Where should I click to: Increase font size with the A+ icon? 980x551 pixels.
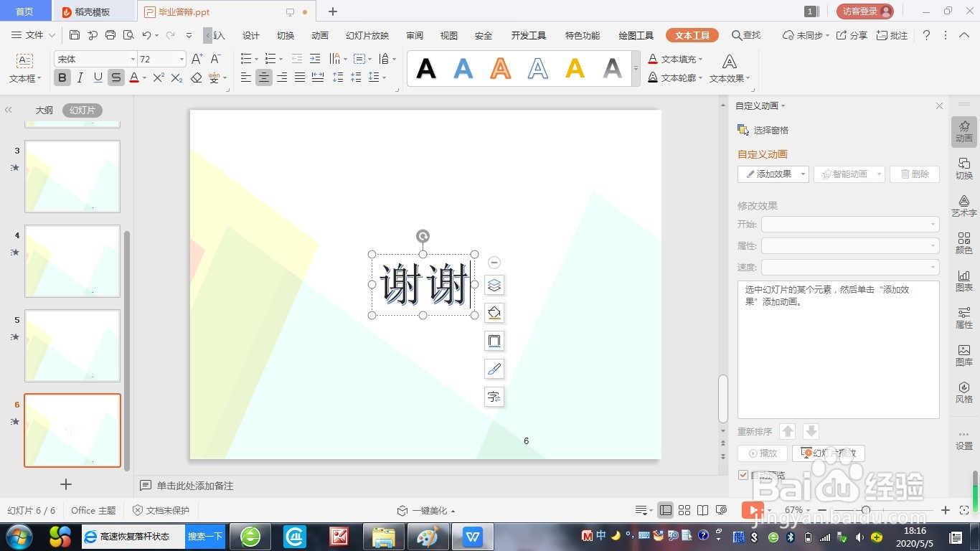coord(198,59)
